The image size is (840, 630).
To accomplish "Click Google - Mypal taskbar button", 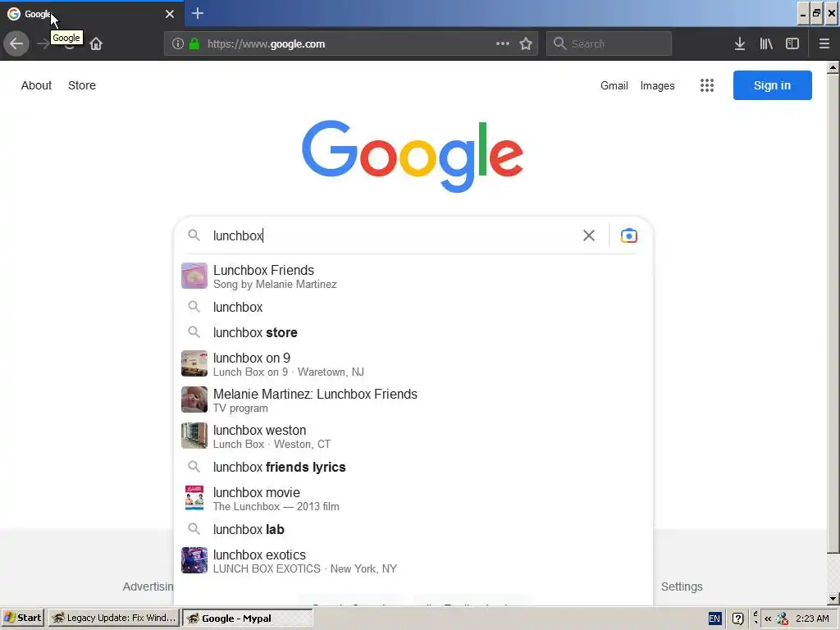I will click(x=248, y=619).
